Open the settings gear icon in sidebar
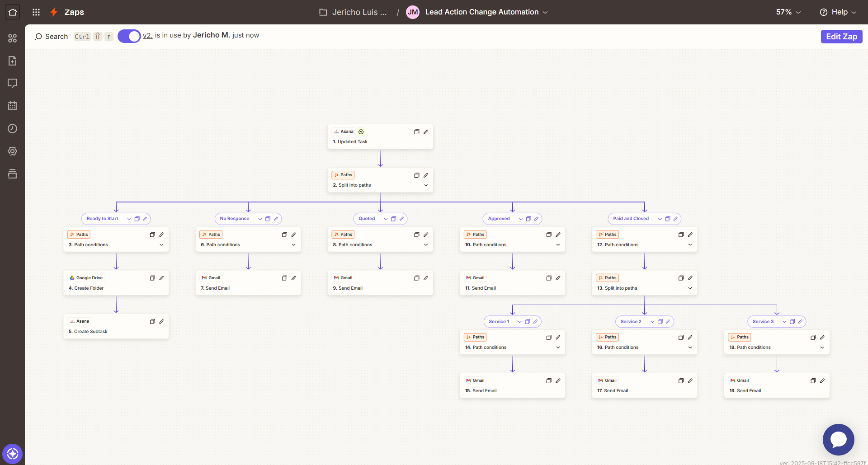This screenshot has height=465, width=868. pyautogui.click(x=12, y=151)
